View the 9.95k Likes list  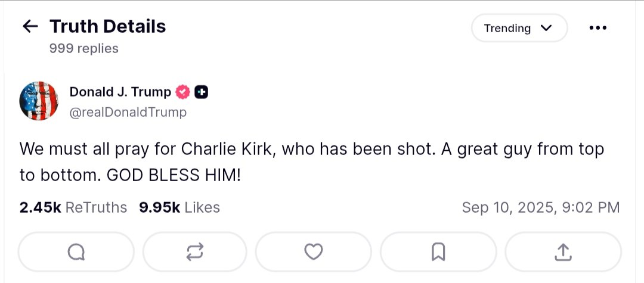179,207
